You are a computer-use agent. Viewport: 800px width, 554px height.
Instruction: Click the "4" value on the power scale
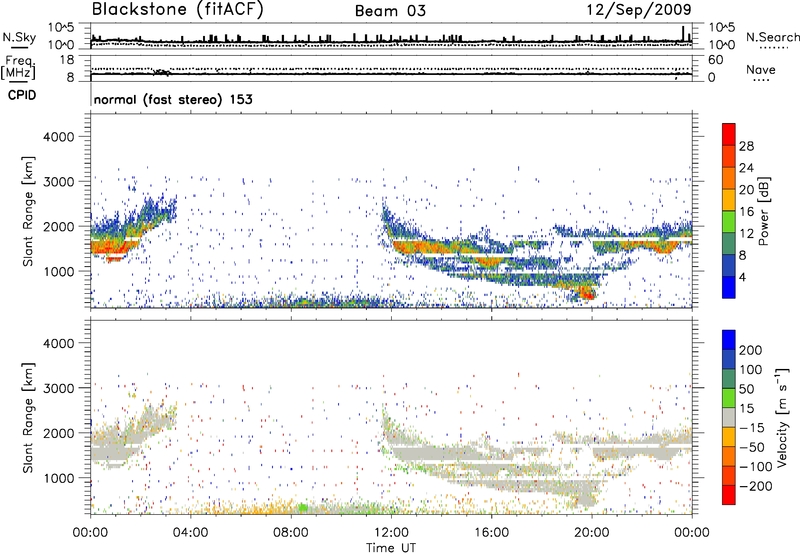tap(743, 278)
